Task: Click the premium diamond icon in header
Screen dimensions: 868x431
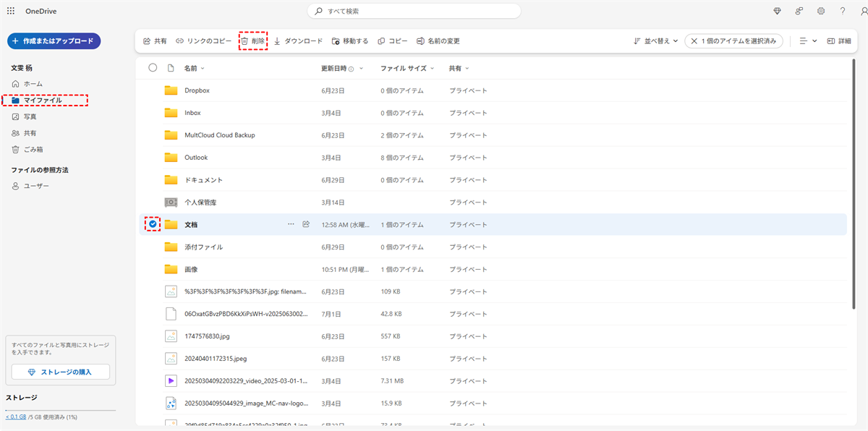Action: coord(778,11)
